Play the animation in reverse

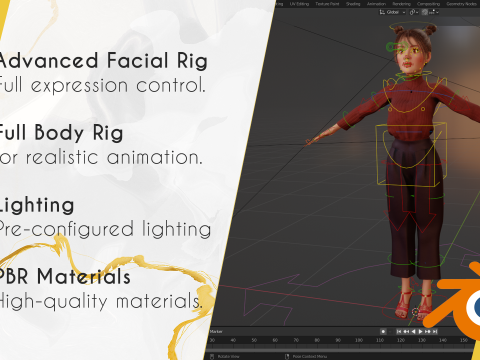pyautogui.click(x=413, y=331)
